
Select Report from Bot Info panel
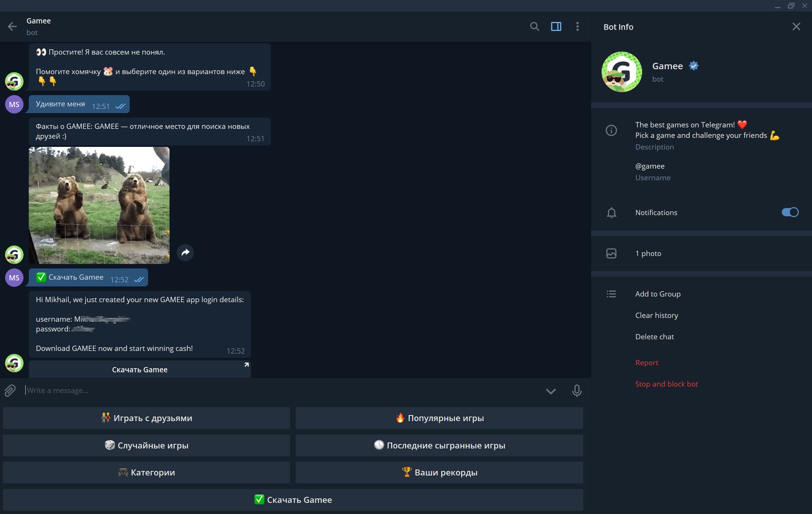(x=646, y=362)
